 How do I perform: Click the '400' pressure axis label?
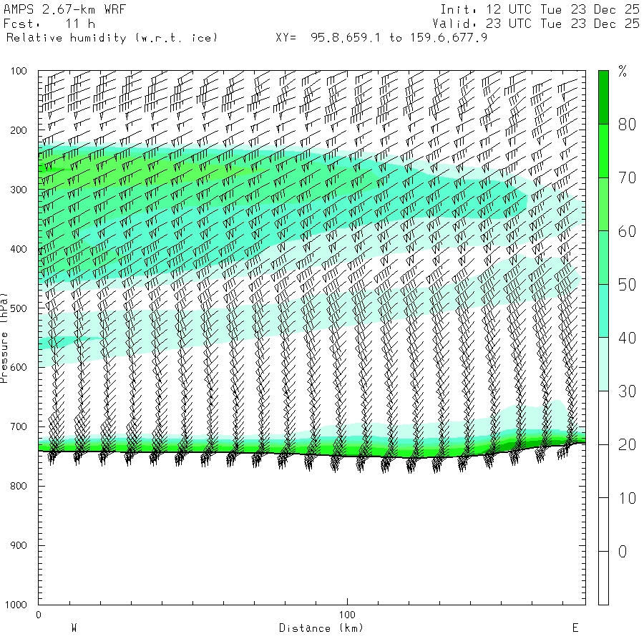click(19, 249)
